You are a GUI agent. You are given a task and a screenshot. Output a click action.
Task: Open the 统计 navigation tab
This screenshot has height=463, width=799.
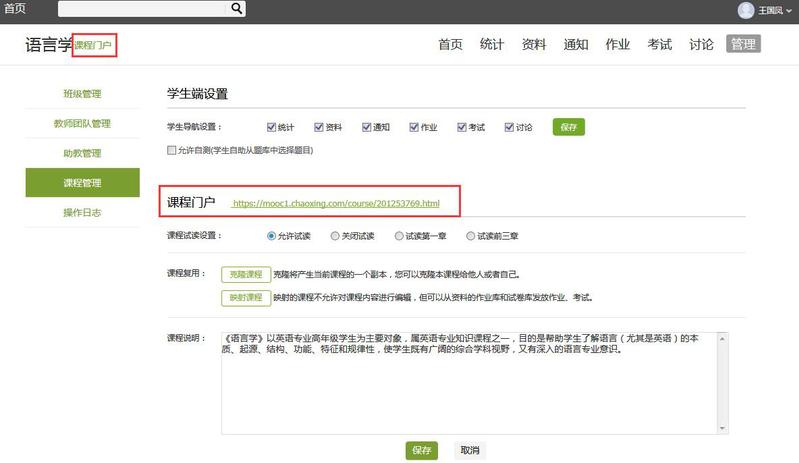(492, 44)
